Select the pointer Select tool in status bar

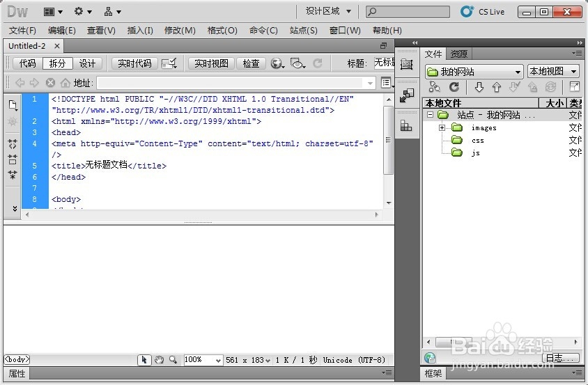coord(144,360)
